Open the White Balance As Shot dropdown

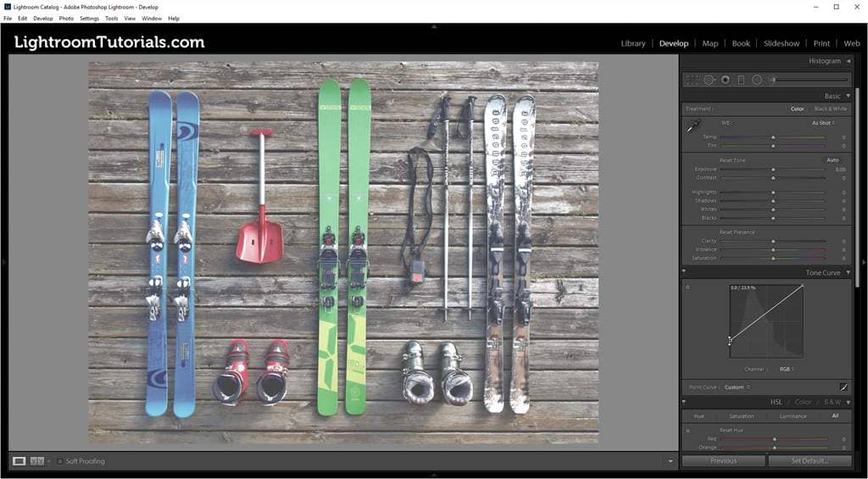823,123
